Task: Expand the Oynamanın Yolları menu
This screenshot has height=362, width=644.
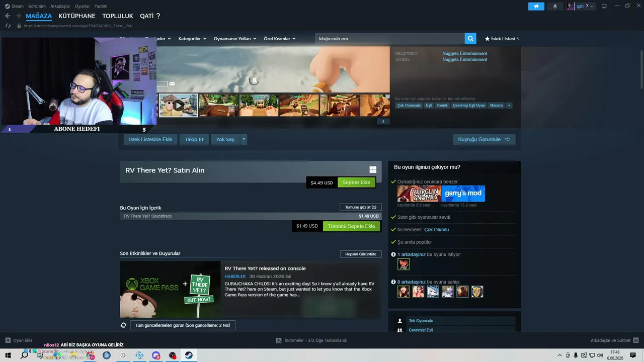Action: tap(235, 39)
